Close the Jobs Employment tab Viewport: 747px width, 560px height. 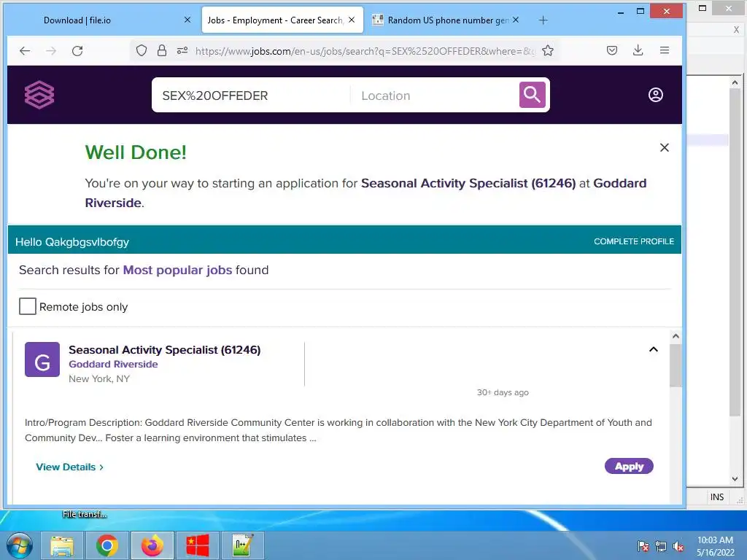point(352,20)
